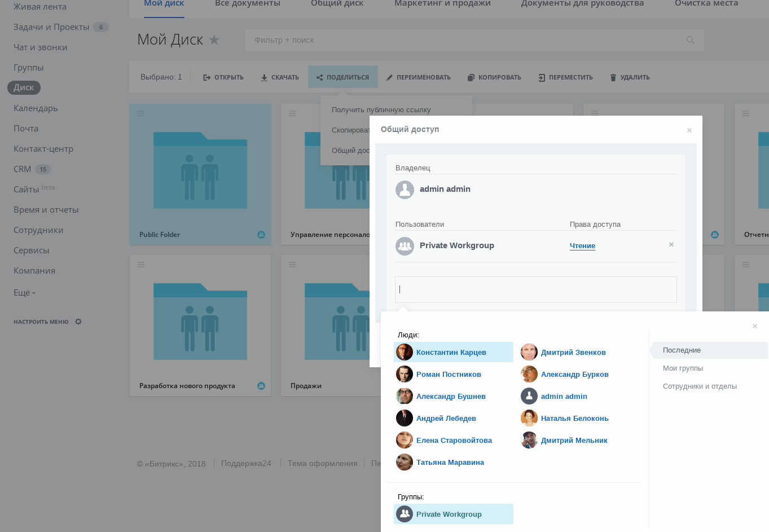Open the Чтение access rights dropdown

pos(582,245)
